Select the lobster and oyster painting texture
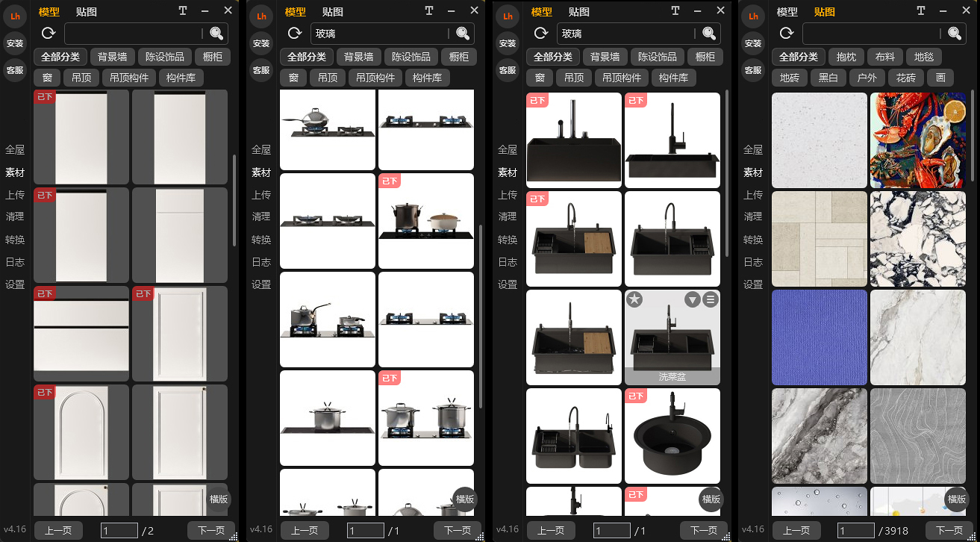 918,140
